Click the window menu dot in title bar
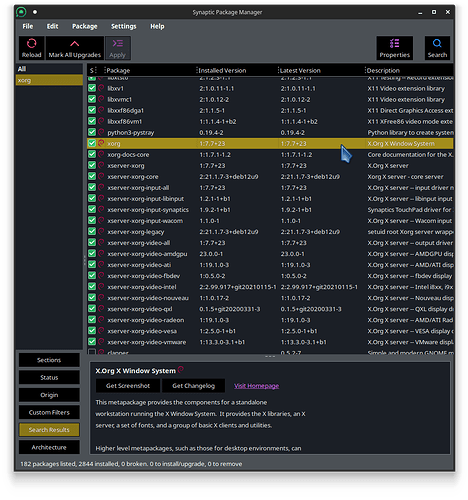The image size is (468, 500). click(35, 12)
